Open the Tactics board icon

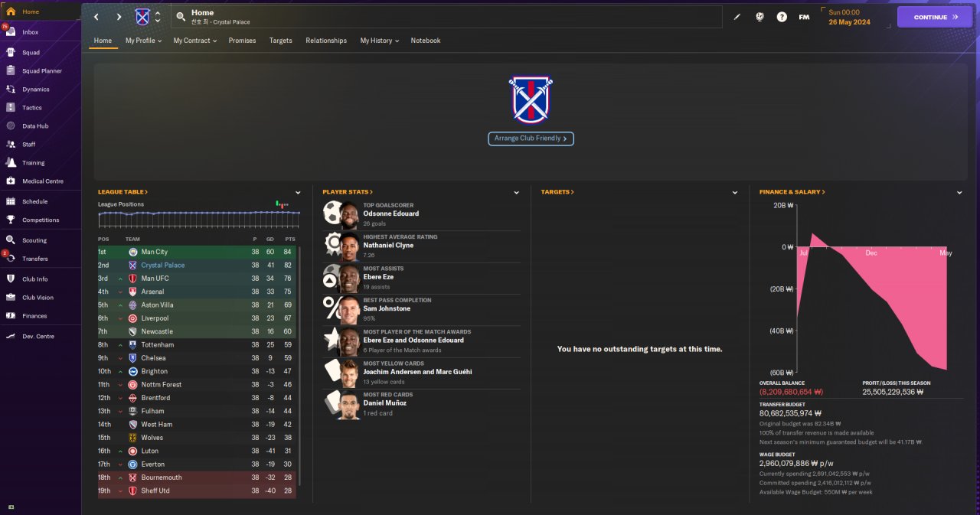[x=11, y=108]
